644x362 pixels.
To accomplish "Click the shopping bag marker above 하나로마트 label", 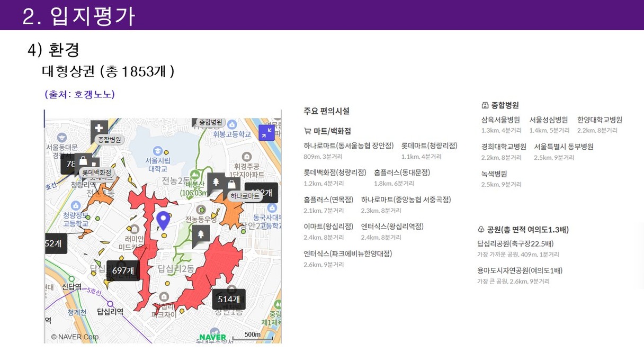I will coord(231,184).
